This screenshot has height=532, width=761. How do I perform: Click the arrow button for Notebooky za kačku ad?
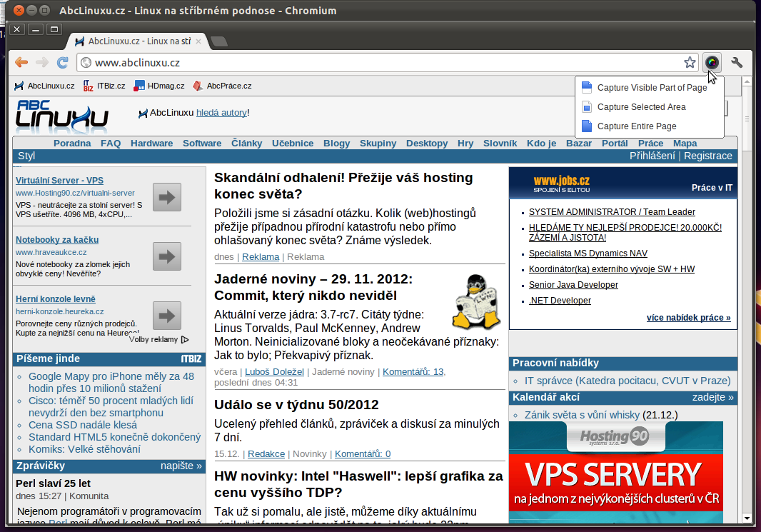[x=167, y=256]
